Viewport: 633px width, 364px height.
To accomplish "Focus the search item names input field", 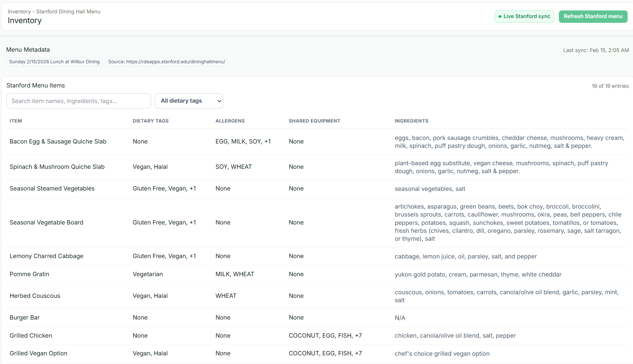I will [79, 101].
